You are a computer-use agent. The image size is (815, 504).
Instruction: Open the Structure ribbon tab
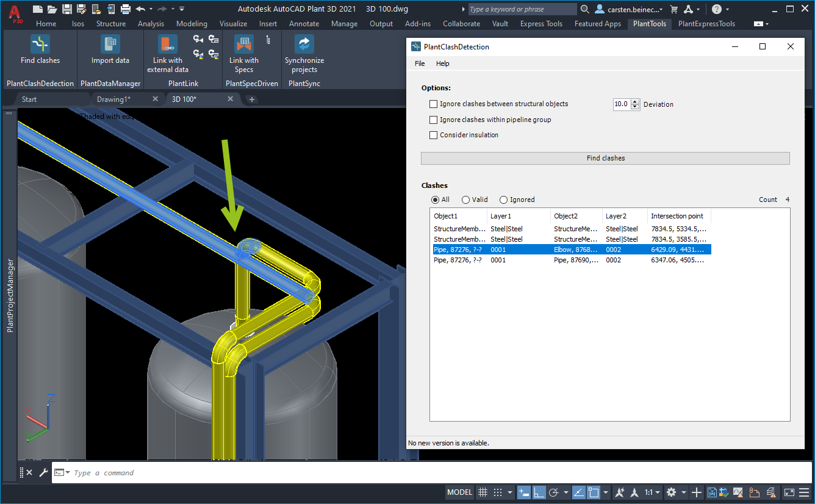111,24
